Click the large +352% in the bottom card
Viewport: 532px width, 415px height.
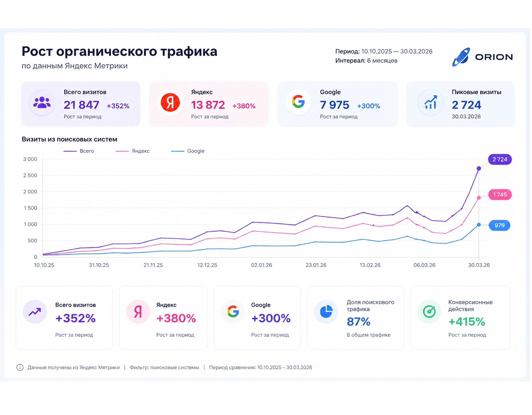pos(75,318)
